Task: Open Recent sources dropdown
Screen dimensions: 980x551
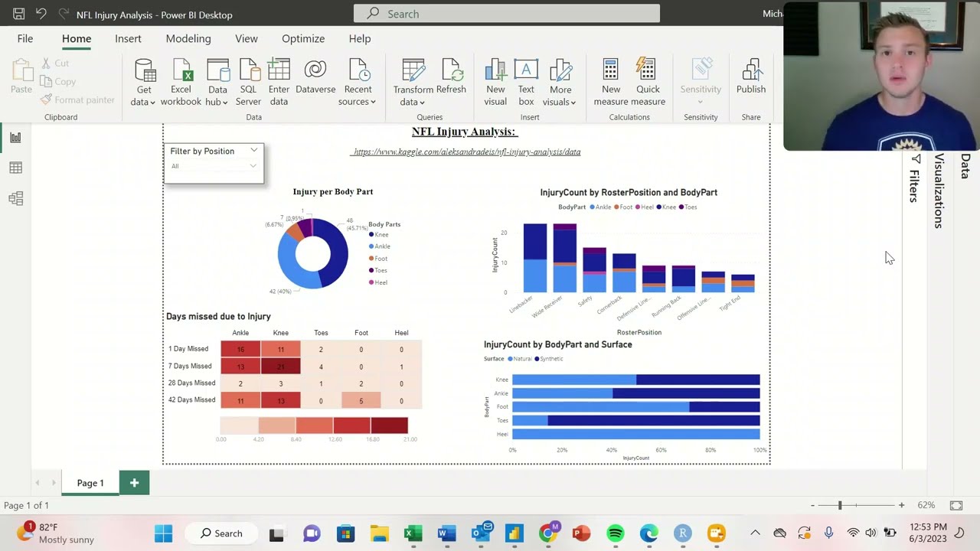Action: pos(373,103)
